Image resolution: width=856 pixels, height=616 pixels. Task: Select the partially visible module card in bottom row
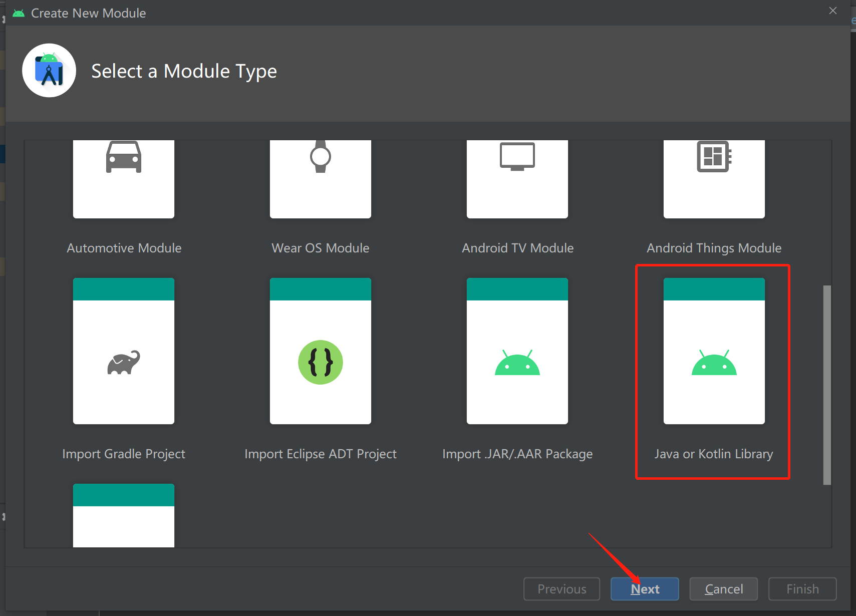124,515
